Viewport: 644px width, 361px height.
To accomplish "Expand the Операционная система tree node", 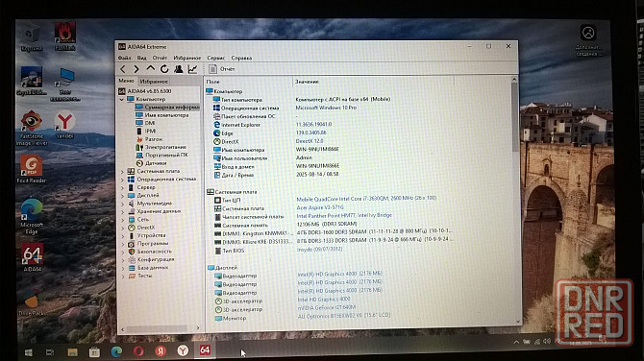I will point(122,180).
